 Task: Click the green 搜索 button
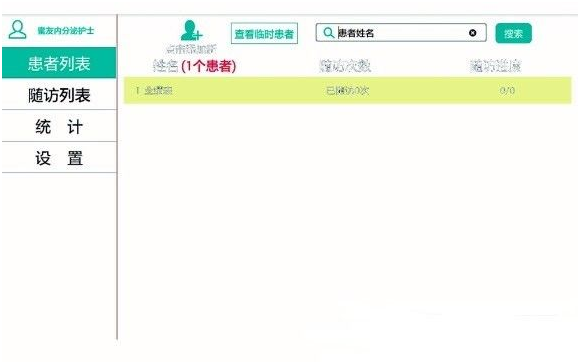coord(513,33)
